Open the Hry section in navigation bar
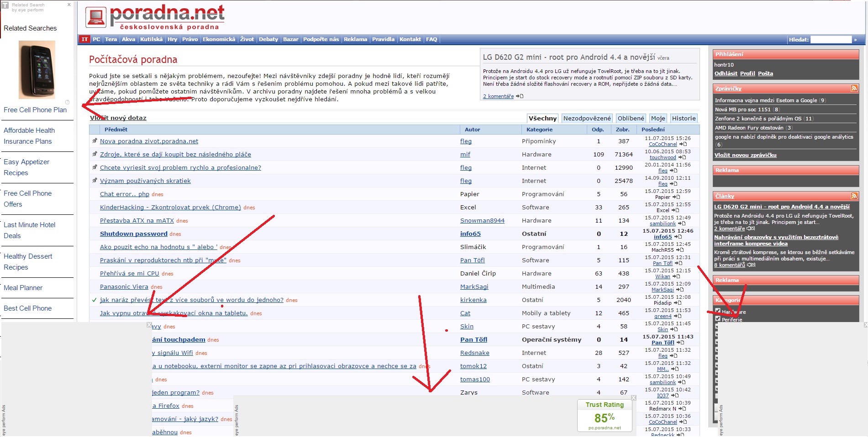This screenshot has width=868, height=437. tap(172, 39)
